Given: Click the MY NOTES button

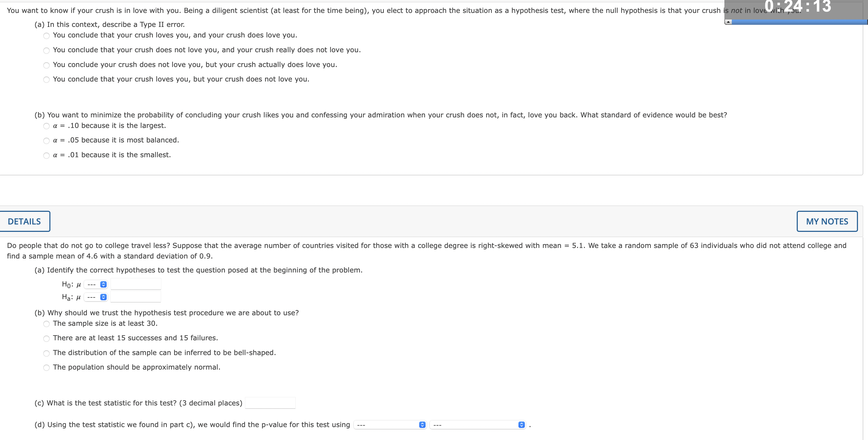Looking at the screenshot, I should point(827,221).
